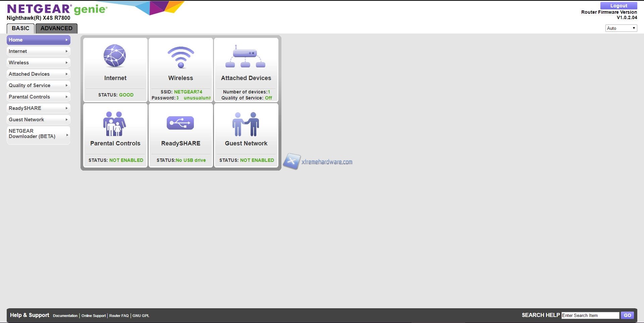Click the Search Help input field
The image size is (644, 323).
[590, 315]
